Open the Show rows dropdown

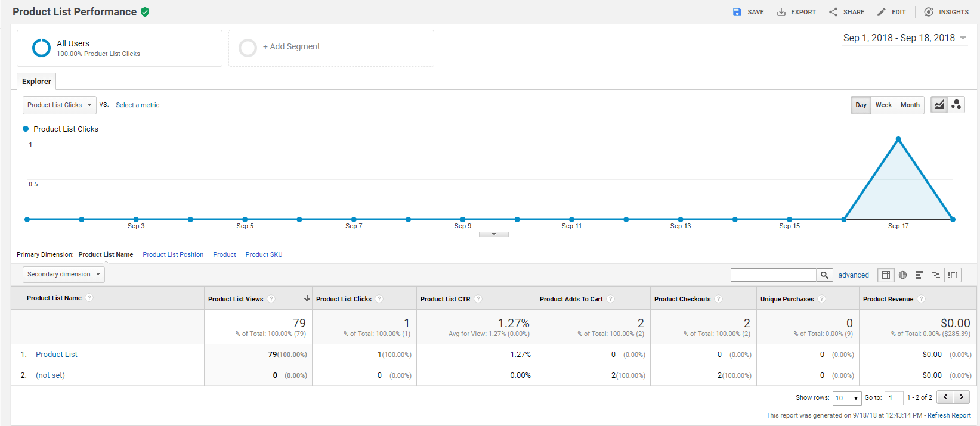[x=847, y=398]
